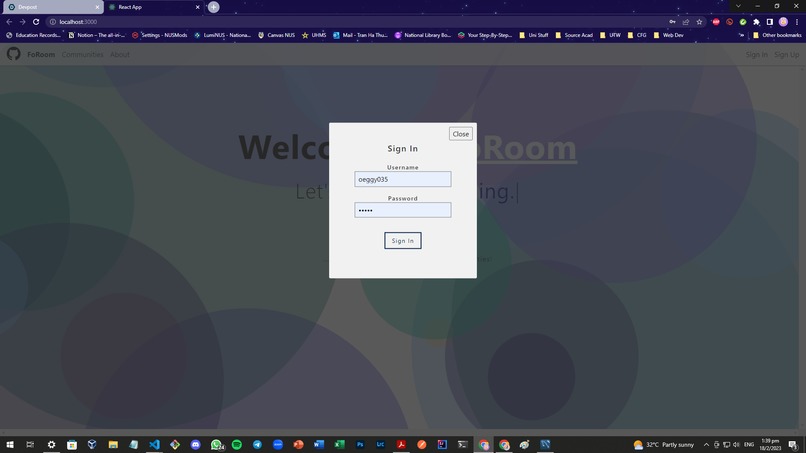View site information icon beside localhost
Viewport: 806px width, 453px height.
52,22
